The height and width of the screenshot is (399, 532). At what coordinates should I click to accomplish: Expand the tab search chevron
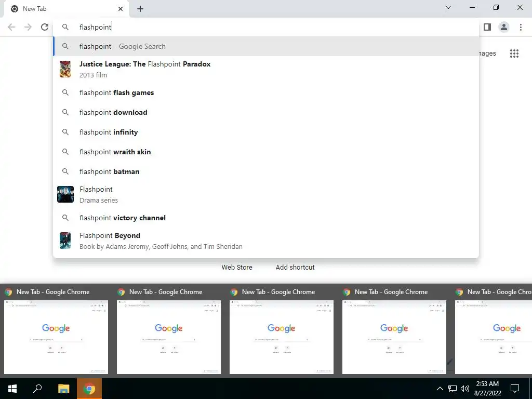point(448,7)
